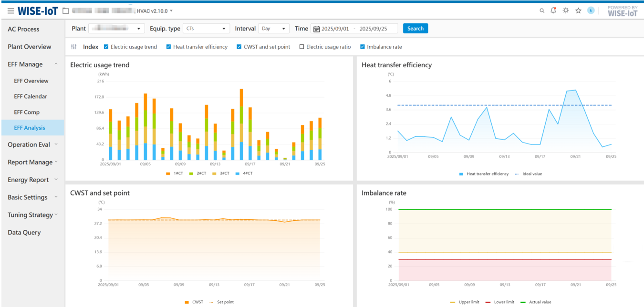Screen dimensions: 644x307
Task: Uncheck the Electric usage trend checkbox
Action: [x=106, y=47]
